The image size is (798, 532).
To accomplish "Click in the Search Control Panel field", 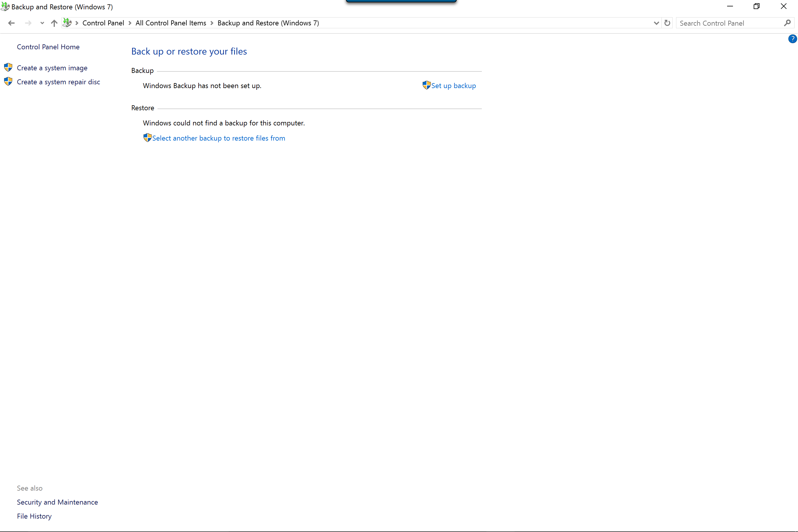I will pos(729,23).
